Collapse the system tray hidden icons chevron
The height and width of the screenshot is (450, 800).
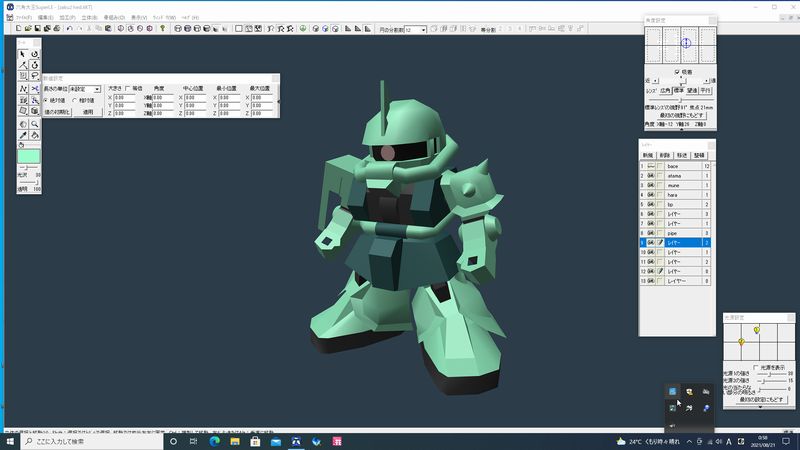click(x=689, y=441)
